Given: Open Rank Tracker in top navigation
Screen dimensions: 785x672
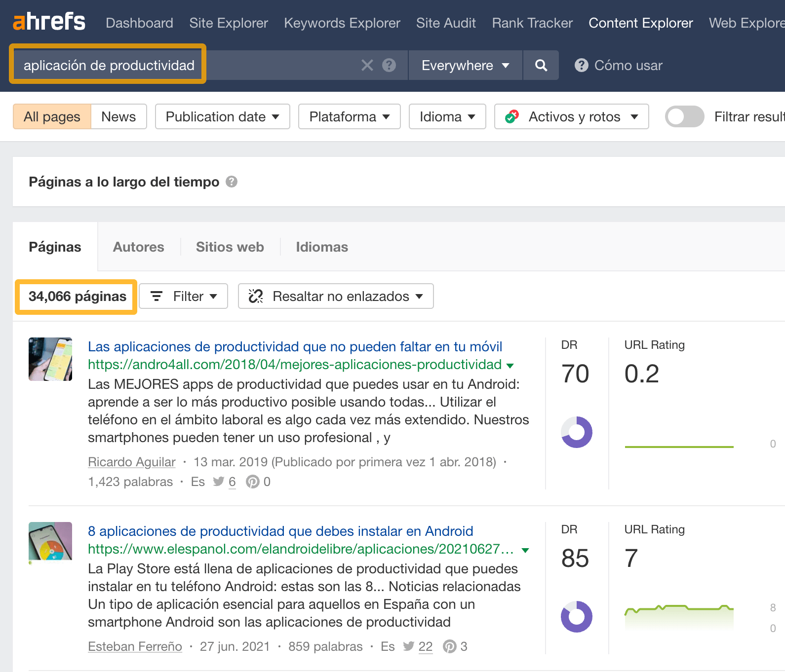Looking at the screenshot, I should (532, 23).
